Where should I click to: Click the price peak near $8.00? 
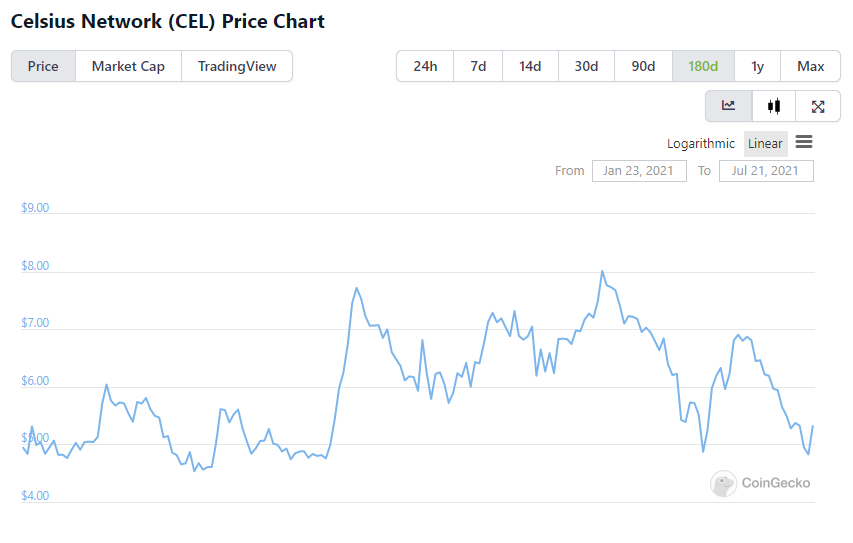(x=602, y=271)
